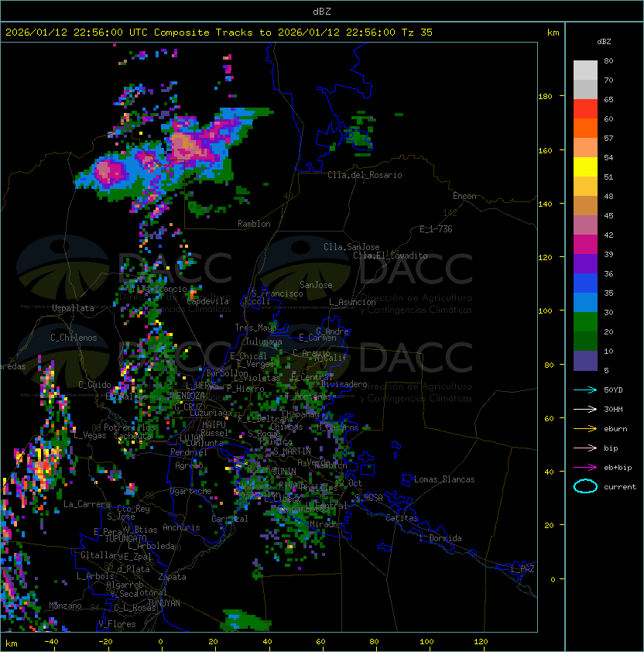Image resolution: width=644 pixels, height=652 pixels.
Task: Click the -40 tick on bottom axis
Action: [51, 642]
